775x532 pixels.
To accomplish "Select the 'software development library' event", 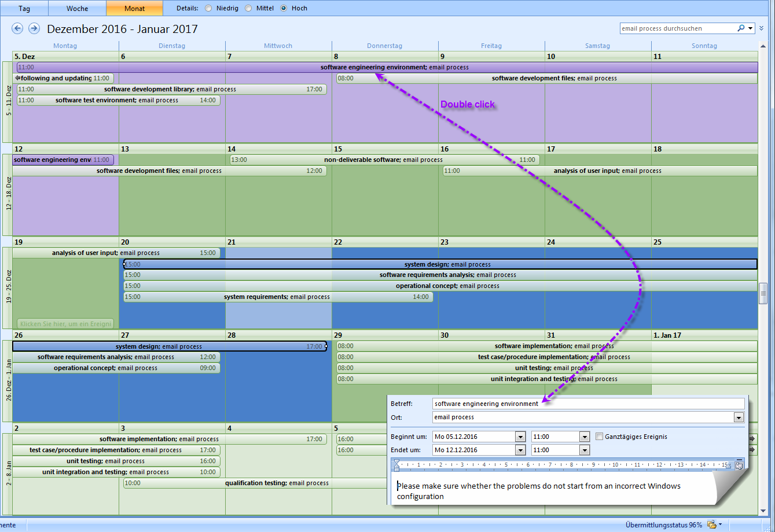I will click(x=171, y=89).
